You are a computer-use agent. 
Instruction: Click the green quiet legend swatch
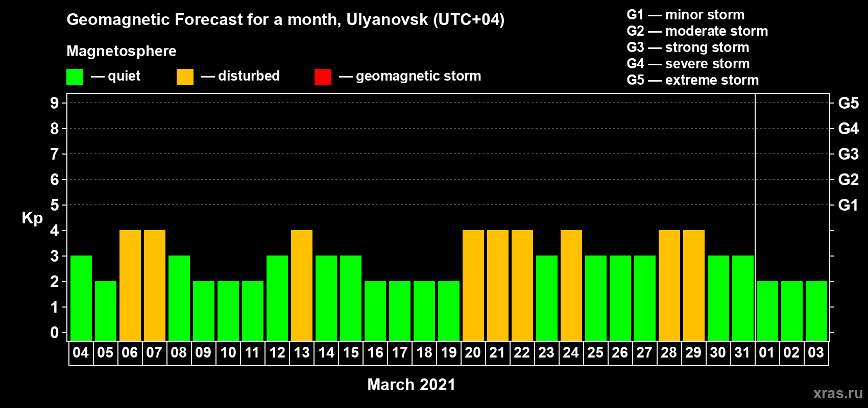pyautogui.click(x=75, y=77)
